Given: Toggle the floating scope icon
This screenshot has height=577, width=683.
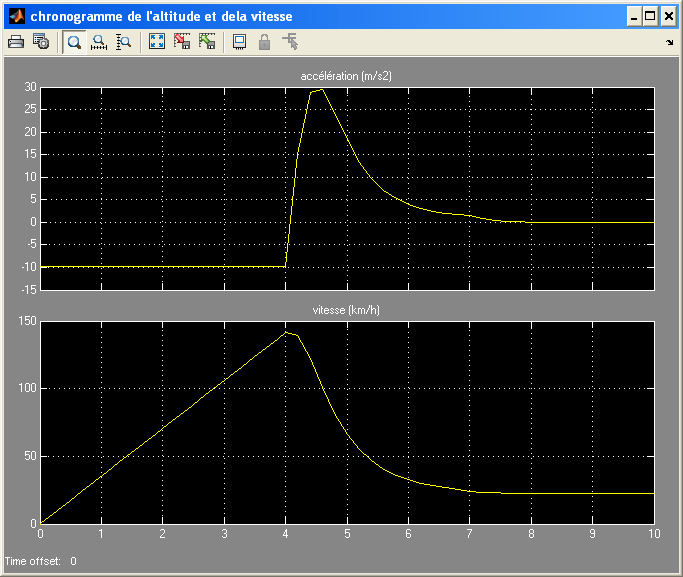Looking at the screenshot, I should [x=240, y=42].
